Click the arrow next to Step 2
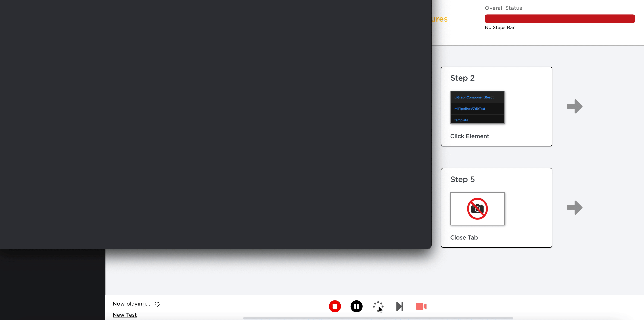This screenshot has width=644, height=320. click(574, 106)
